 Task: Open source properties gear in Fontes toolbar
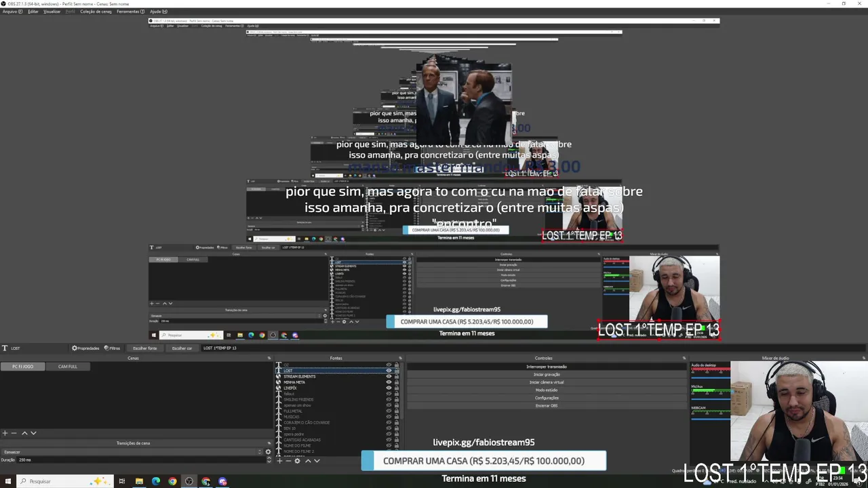tap(297, 461)
